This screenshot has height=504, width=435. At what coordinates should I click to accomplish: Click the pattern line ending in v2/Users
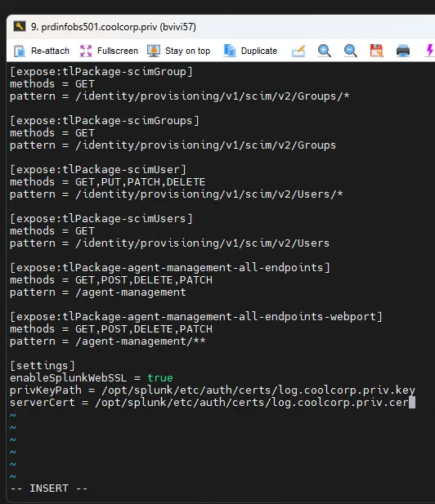(169, 243)
